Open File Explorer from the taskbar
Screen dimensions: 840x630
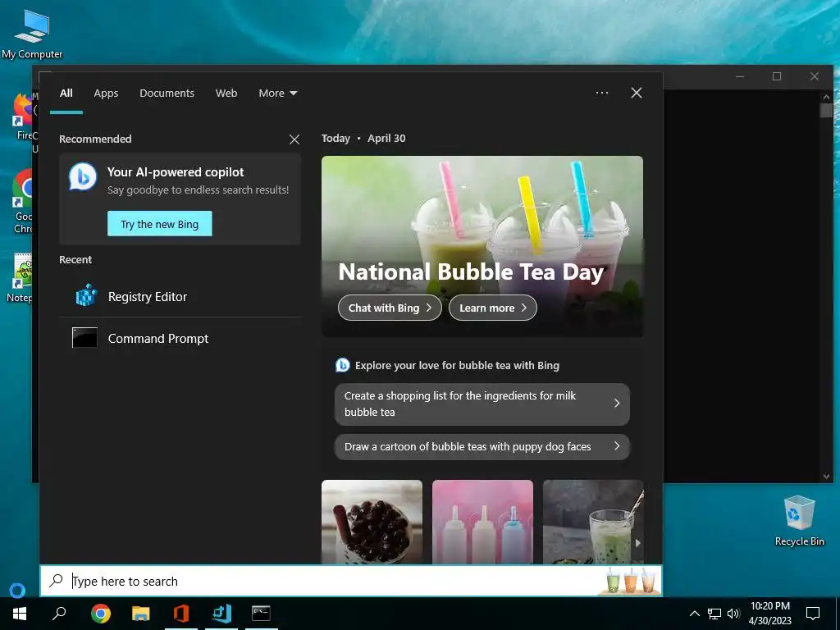point(141,614)
